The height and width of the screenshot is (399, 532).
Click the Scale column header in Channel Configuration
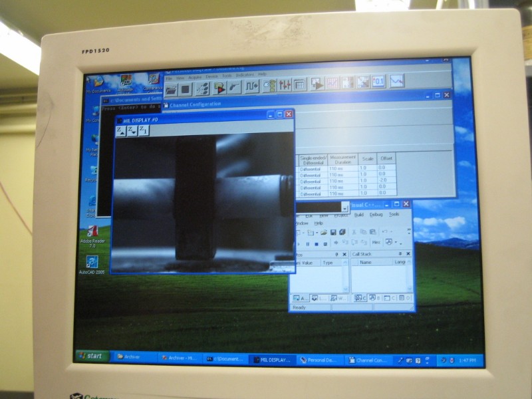coord(368,158)
